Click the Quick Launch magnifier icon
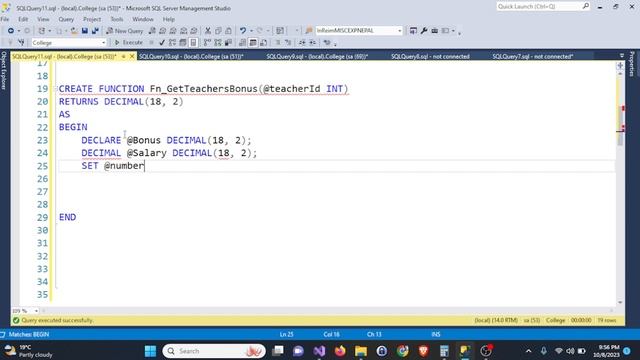This screenshot has width=640, height=360. point(586,6)
